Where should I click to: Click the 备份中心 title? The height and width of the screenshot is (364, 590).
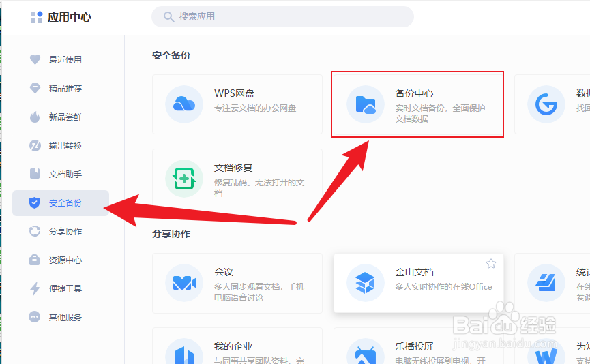414,93
